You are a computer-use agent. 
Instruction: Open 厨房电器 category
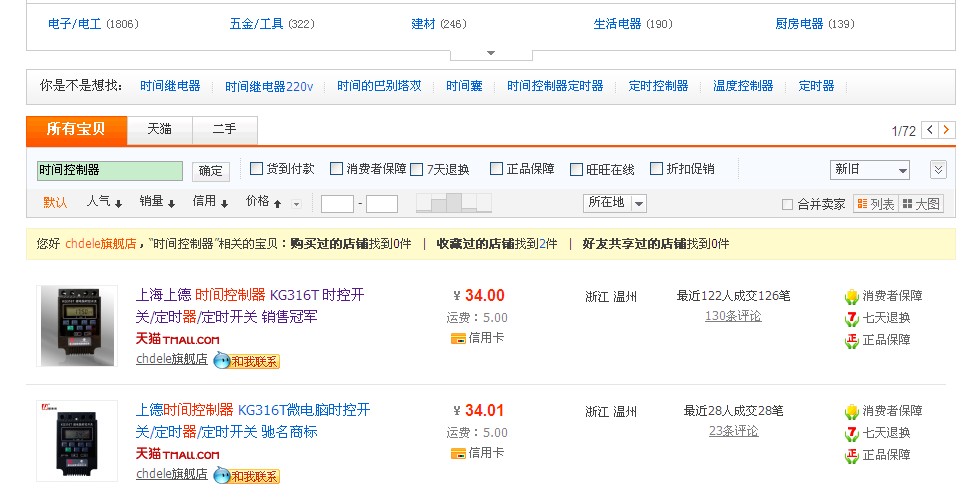click(799, 24)
